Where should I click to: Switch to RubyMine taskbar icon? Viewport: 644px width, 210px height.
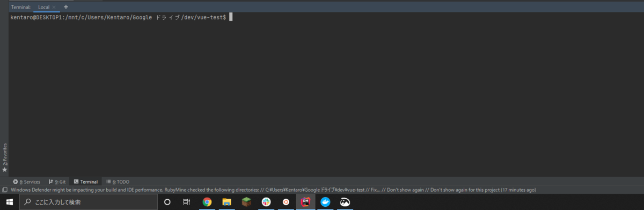(x=305, y=202)
